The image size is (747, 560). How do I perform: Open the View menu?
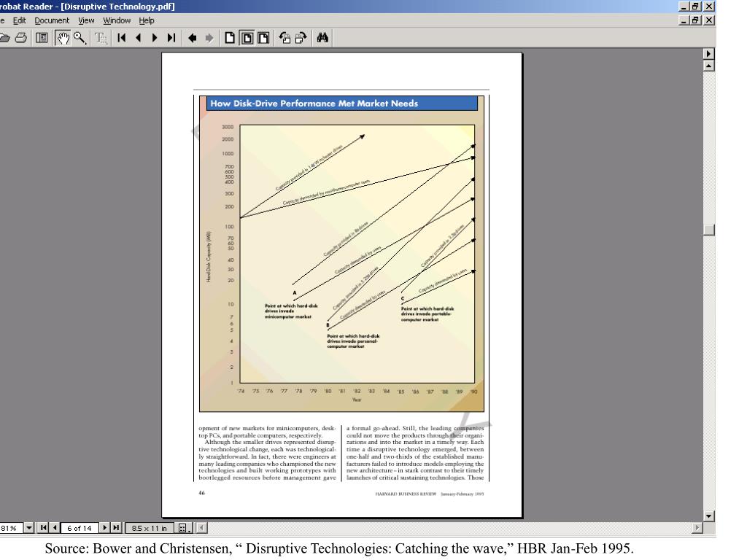(x=86, y=20)
